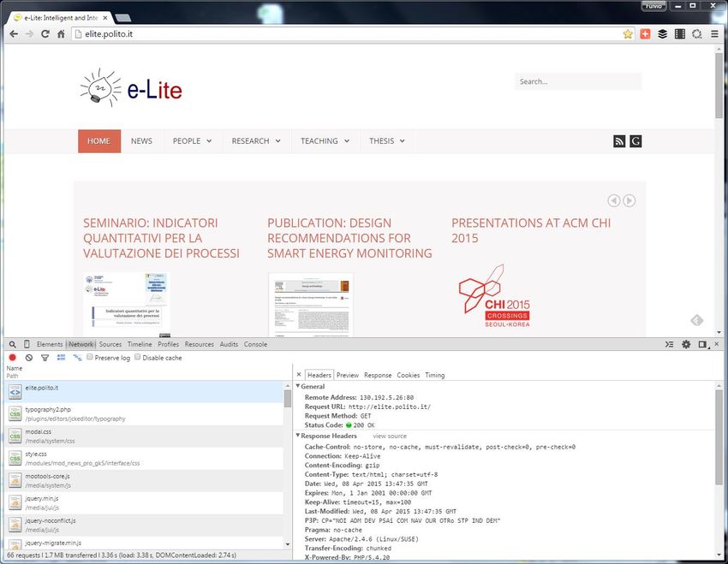The width and height of the screenshot is (728, 564).
Task: Open the NEWS navigation item
Action: pos(141,141)
